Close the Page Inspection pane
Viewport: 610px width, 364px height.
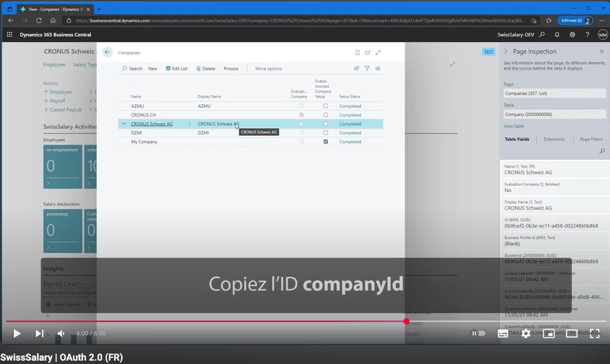point(601,52)
